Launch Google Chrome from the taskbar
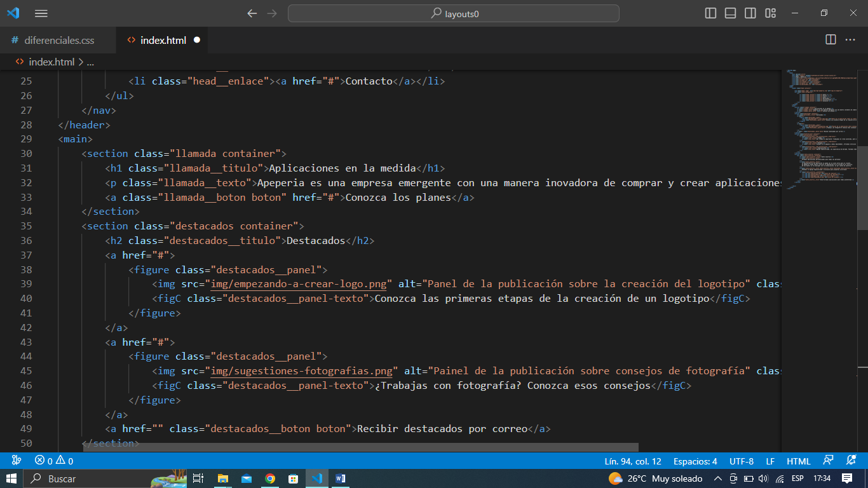The image size is (868, 488). pyautogui.click(x=270, y=478)
